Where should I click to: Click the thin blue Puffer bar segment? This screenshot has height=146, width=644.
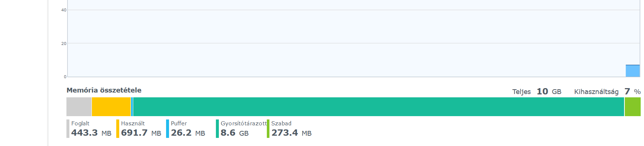point(132,107)
